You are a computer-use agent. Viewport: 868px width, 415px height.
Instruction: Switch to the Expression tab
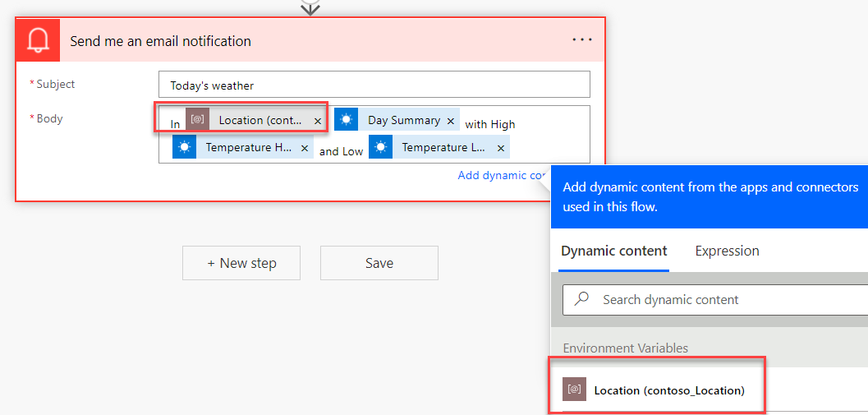point(727,251)
